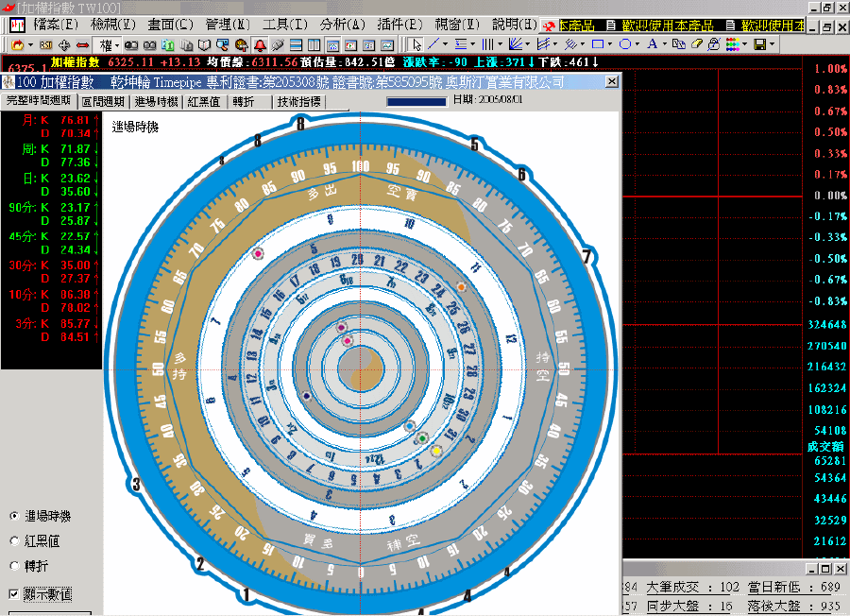Screen dimensions: 850x616
Task: Select the 進場時機 radio button
Action: 14,517
